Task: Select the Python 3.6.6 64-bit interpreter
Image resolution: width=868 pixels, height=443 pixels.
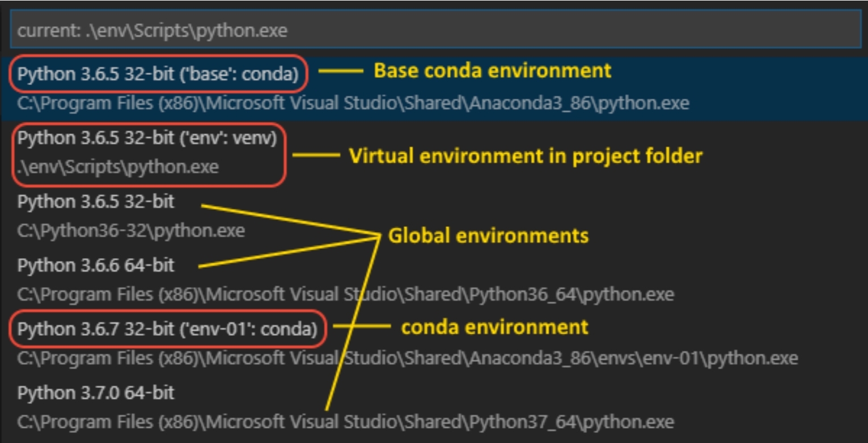Action: pyautogui.click(x=96, y=265)
